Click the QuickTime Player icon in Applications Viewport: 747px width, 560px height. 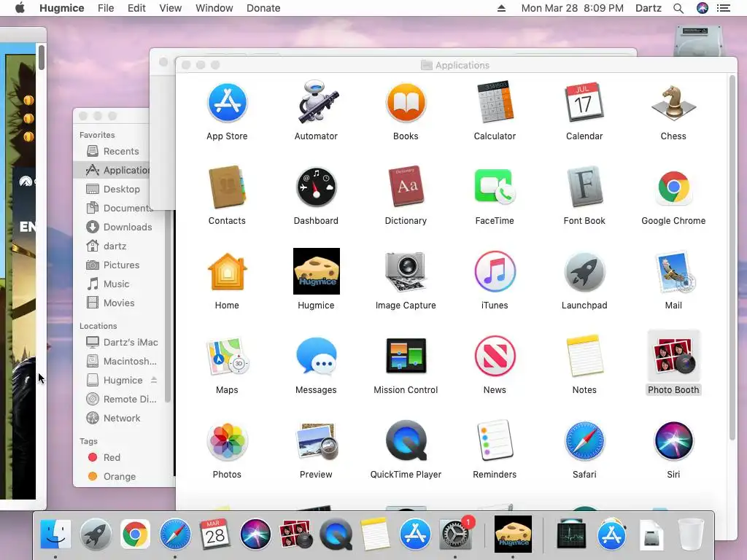[406, 441]
